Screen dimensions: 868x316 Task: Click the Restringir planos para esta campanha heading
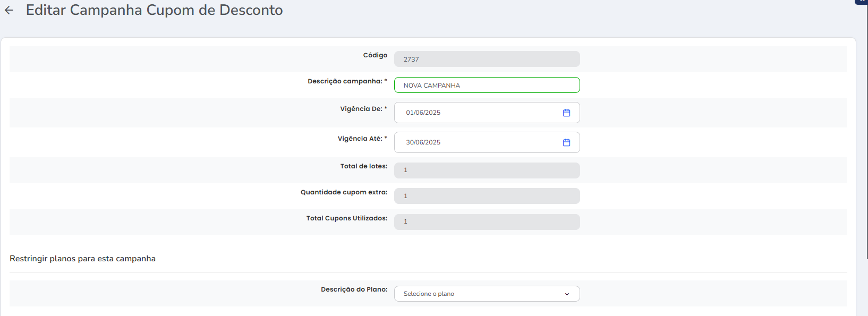click(82, 259)
